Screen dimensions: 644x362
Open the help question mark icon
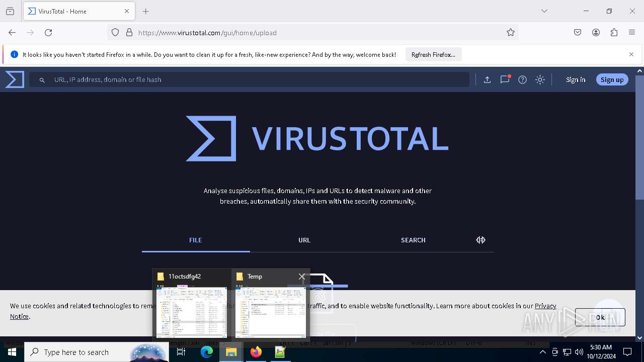tap(522, 79)
